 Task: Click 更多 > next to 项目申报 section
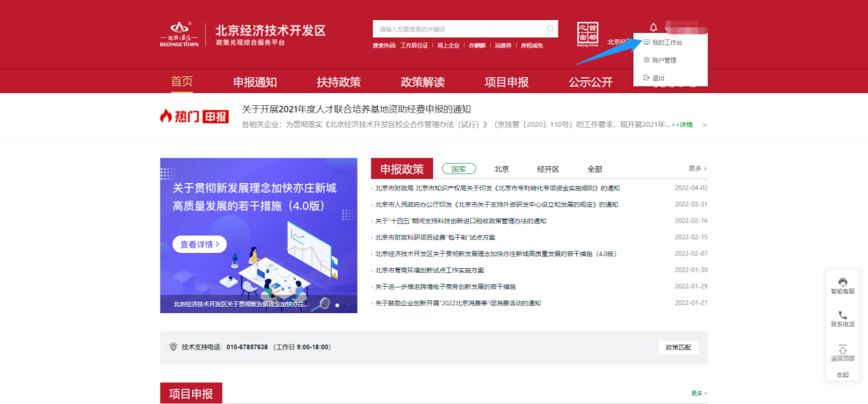(698, 394)
